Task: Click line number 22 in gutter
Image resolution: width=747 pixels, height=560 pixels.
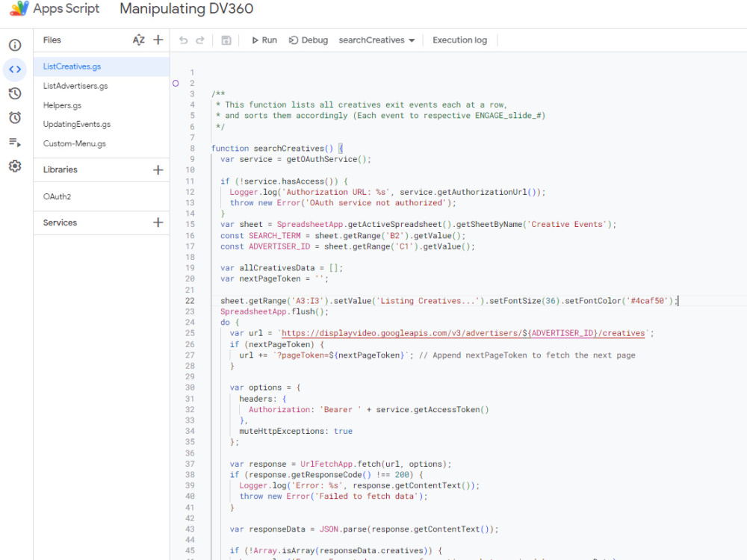Action: click(190, 301)
